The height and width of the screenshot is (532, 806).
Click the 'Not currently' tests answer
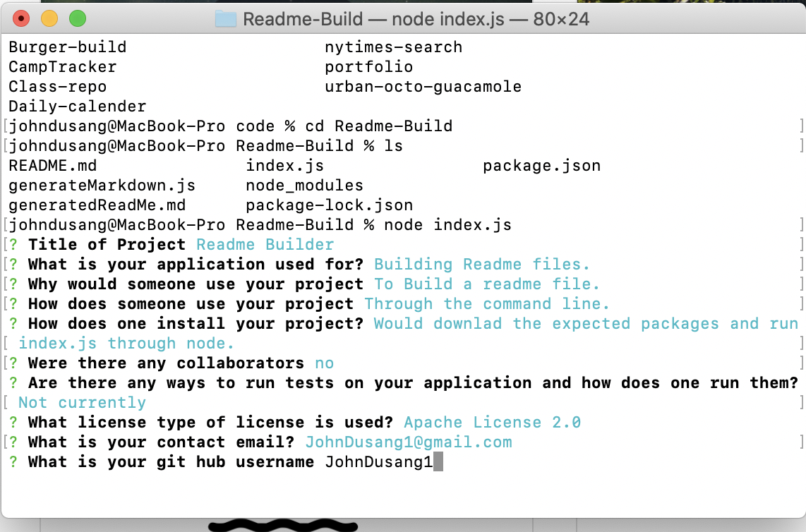82,403
